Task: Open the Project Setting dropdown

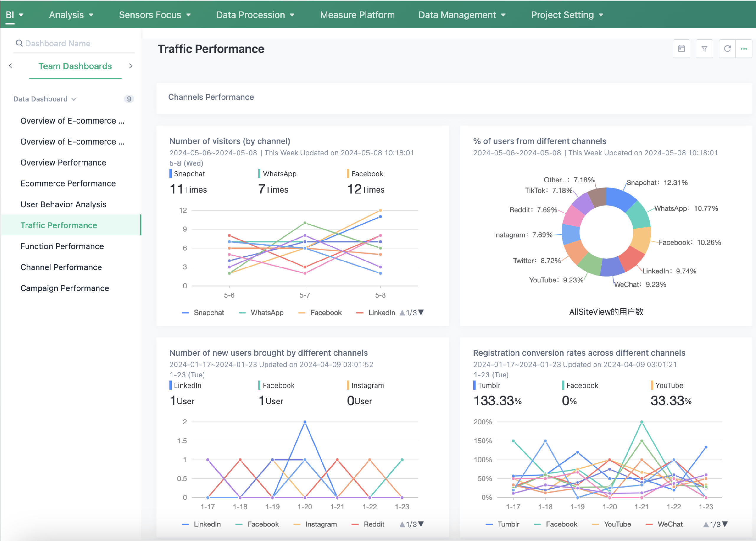Action: 567,15
